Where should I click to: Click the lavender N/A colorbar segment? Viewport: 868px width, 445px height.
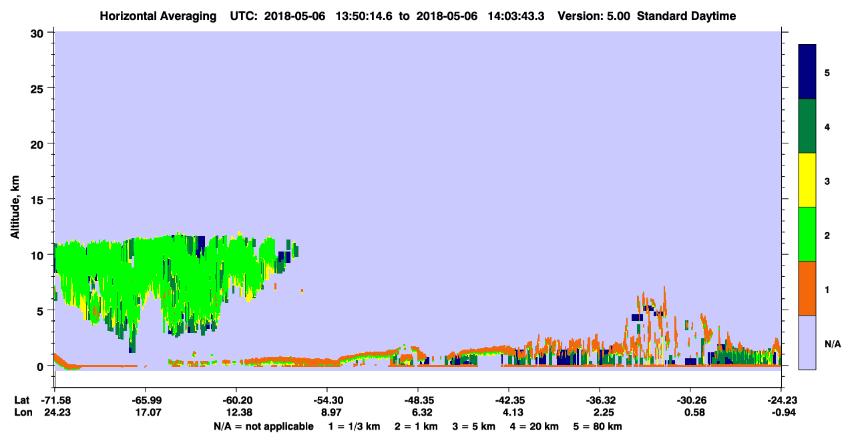coord(807,342)
